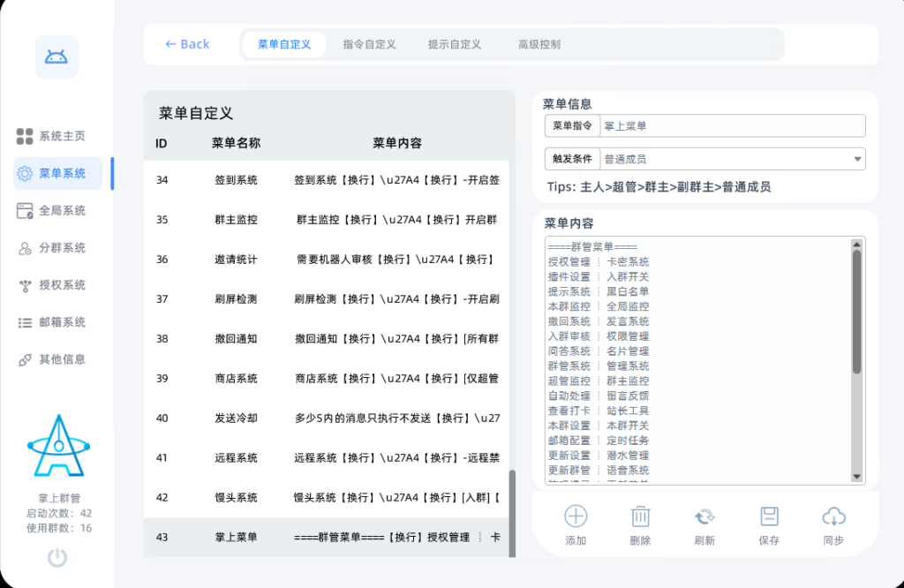Click the power icon below 使用群数
The width and height of the screenshot is (904, 588).
56,558
